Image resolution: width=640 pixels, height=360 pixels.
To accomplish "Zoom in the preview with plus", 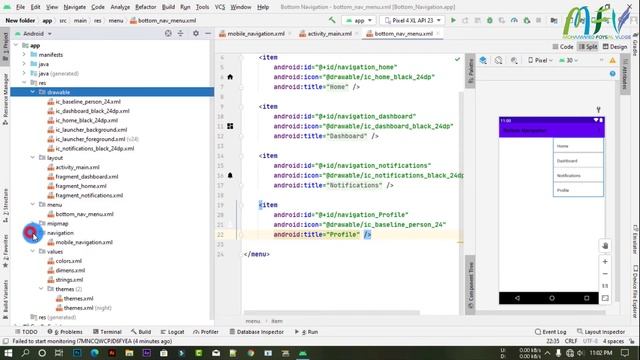I will [x=605, y=262].
